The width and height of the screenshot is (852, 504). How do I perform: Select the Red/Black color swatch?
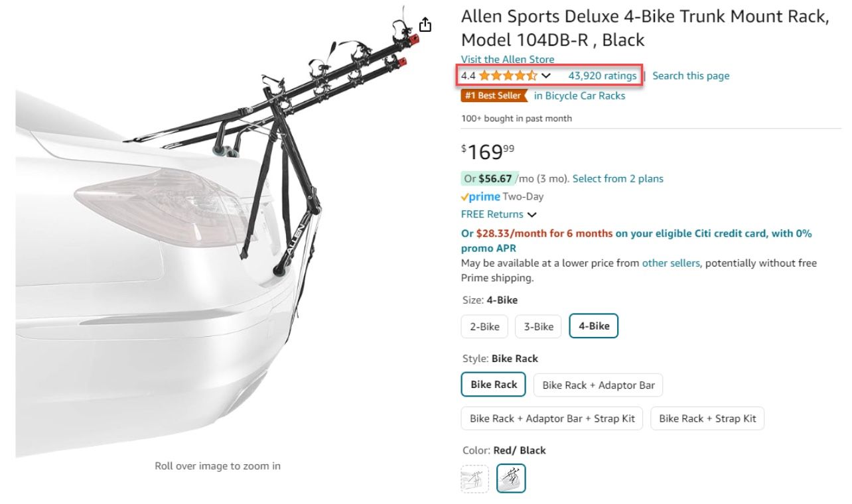coord(510,477)
